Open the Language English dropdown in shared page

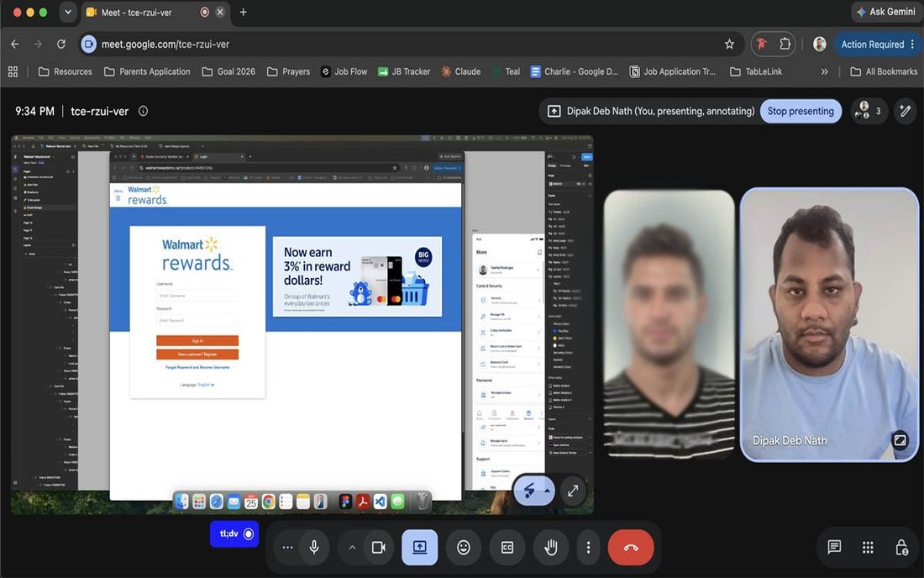(207, 385)
